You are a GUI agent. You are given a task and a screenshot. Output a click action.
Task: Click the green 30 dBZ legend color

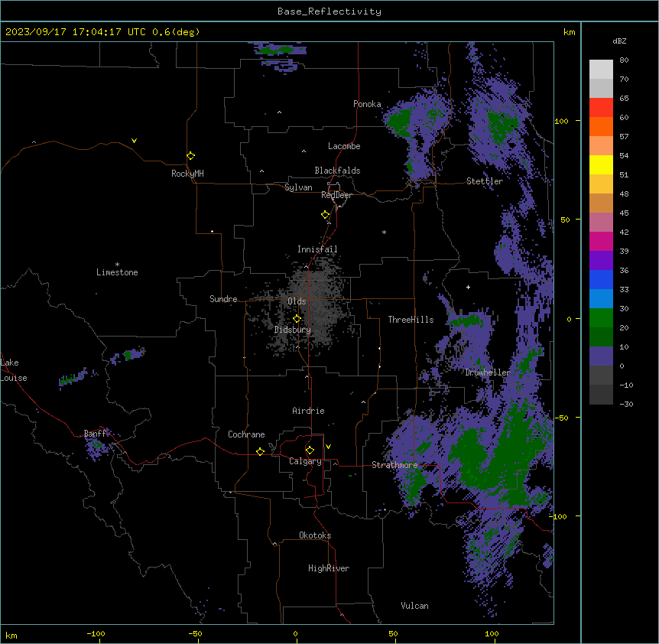[x=601, y=318]
